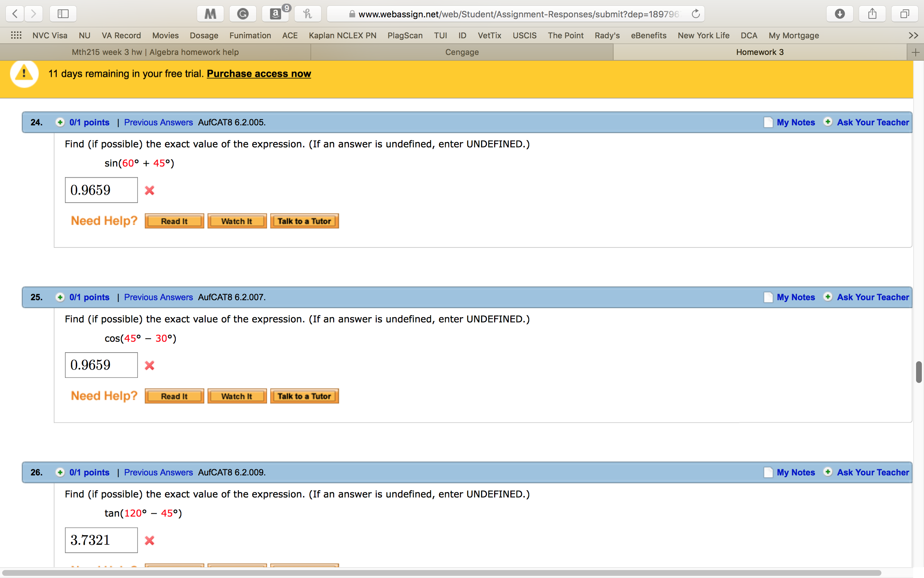Click the answer field for tan(120° − 45°)
924x578 pixels.
tap(101, 540)
